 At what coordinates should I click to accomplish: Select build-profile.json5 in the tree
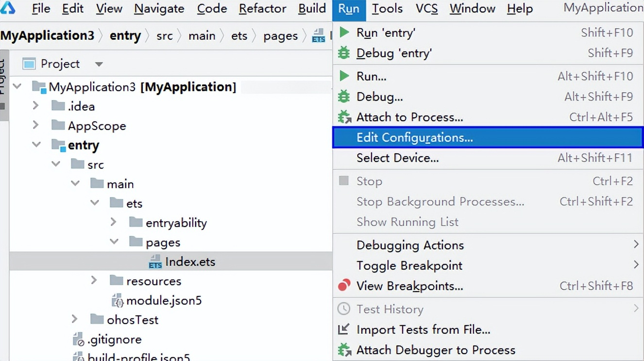138,357
